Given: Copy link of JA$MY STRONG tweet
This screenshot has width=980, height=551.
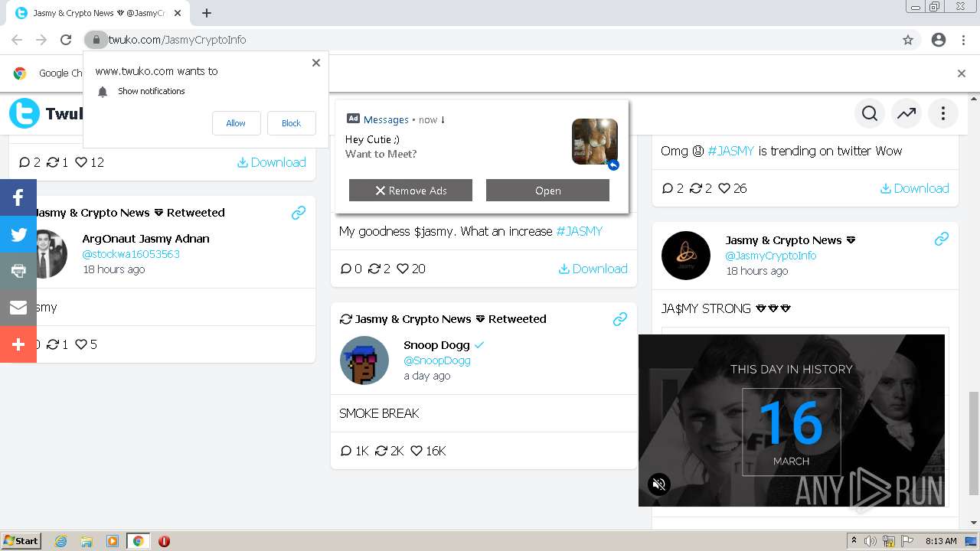Looking at the screenshot, I should 942,240.
